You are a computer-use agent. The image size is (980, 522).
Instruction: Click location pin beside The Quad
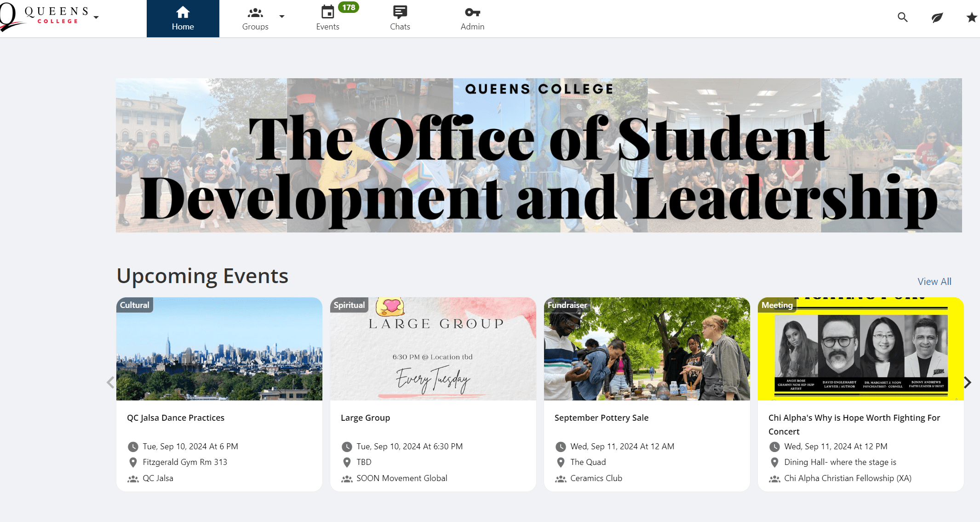coord(561,462)
